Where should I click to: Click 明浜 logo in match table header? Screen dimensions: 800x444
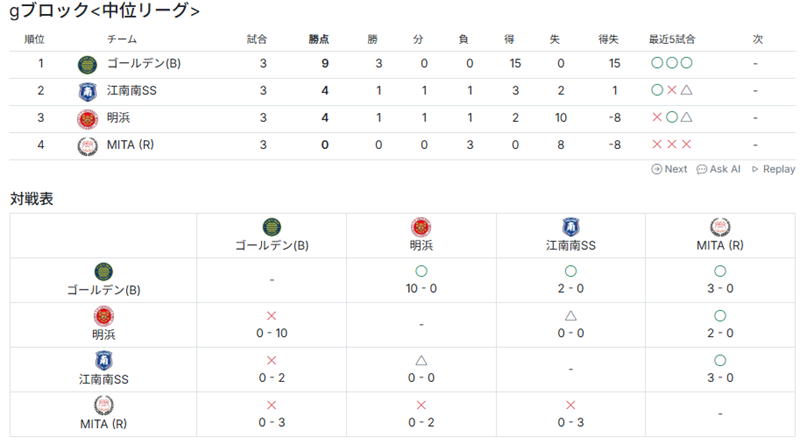(x=421, y=227)
